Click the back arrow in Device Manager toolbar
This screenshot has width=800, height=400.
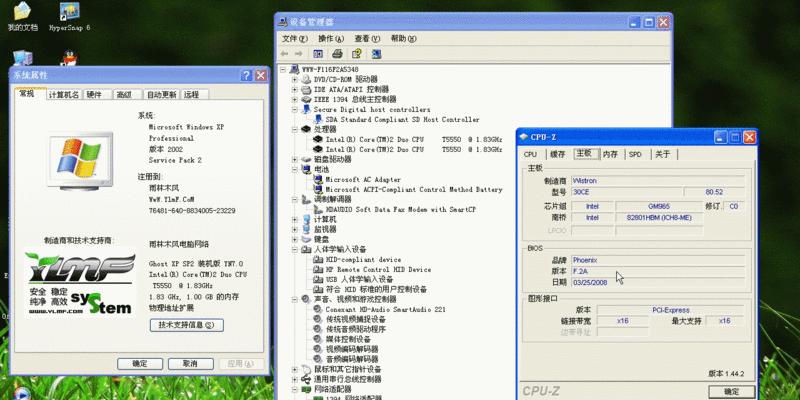285,54
